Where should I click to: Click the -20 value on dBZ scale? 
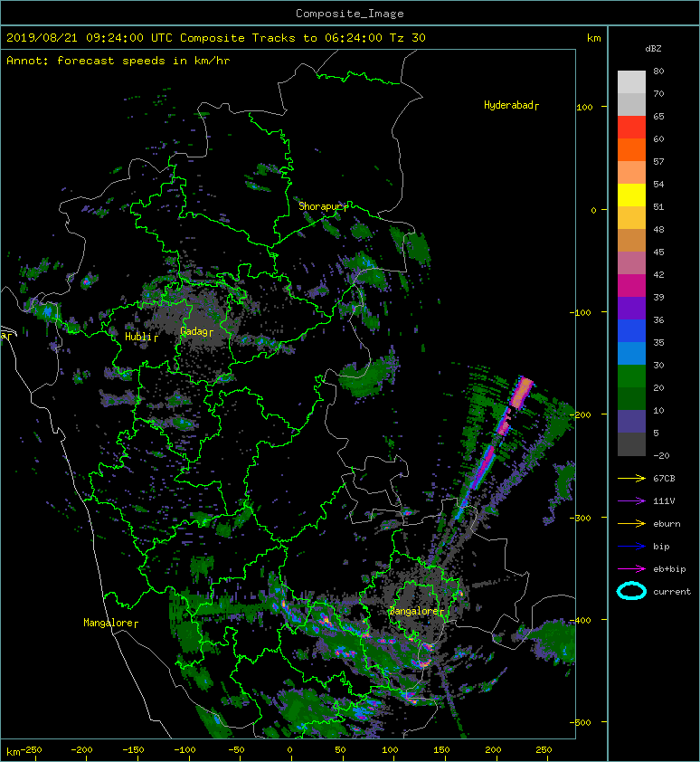tap(661, 456)
